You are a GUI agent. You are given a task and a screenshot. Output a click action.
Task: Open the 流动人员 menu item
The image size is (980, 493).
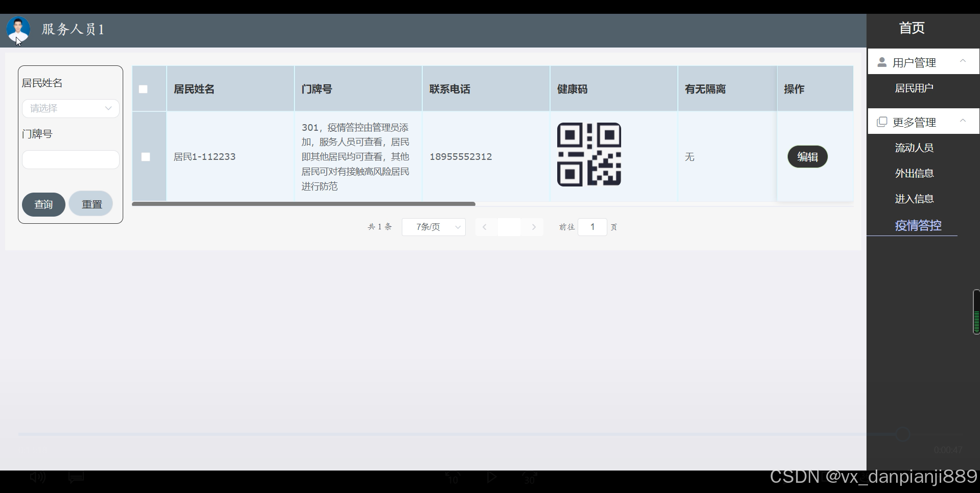pyautogui.click(x=914, y=148)
